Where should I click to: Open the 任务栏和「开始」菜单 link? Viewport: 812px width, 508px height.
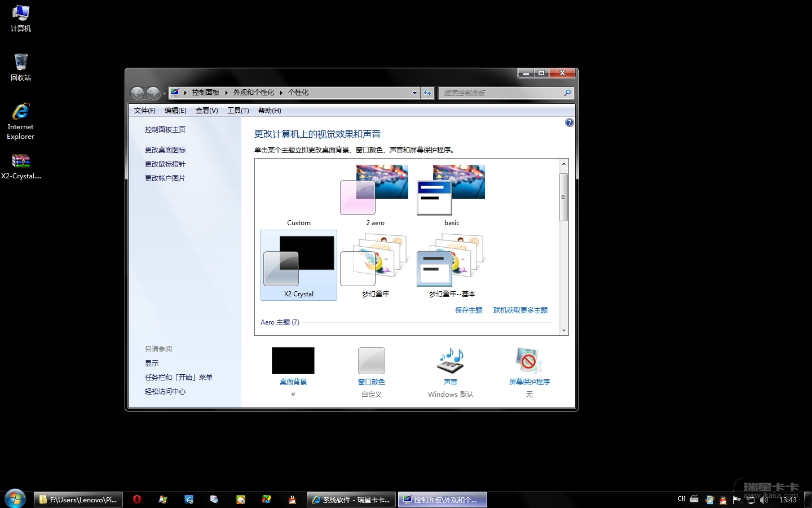[178, 378]
